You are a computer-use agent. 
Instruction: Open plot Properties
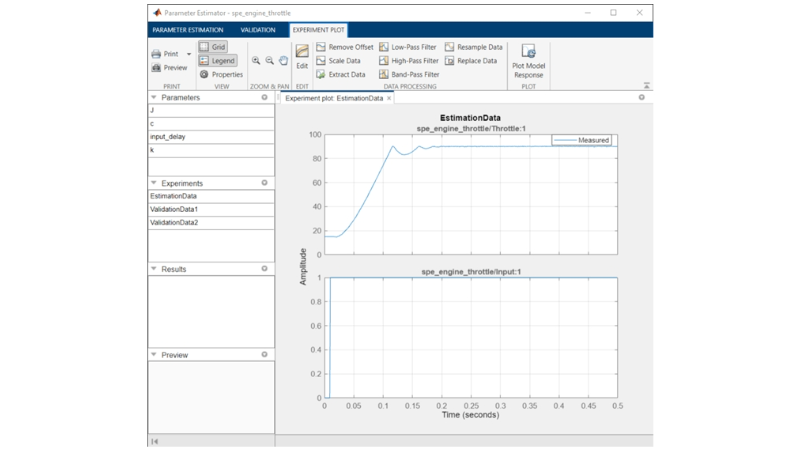coord(221,74)
